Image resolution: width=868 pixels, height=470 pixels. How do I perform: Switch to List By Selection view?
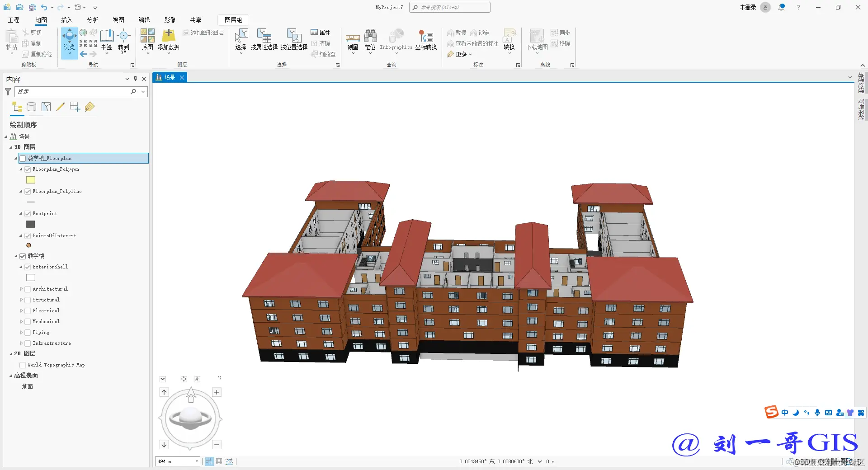[46, 107]
